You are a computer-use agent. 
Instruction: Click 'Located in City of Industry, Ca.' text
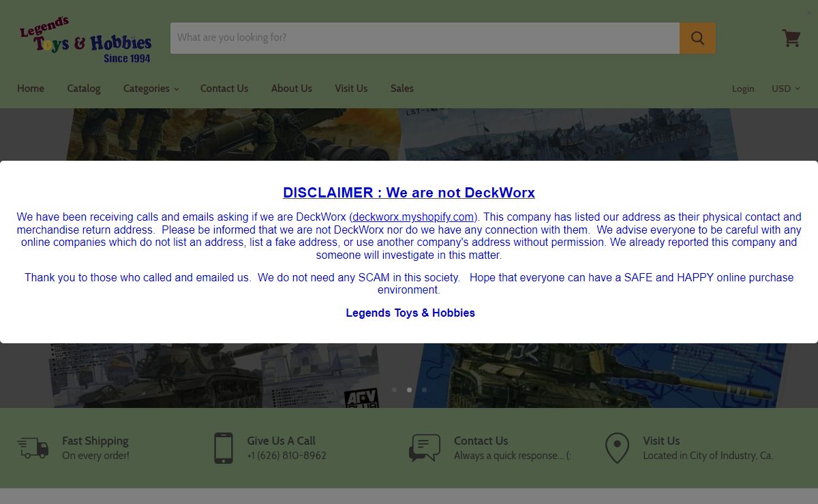coord(708,456)
